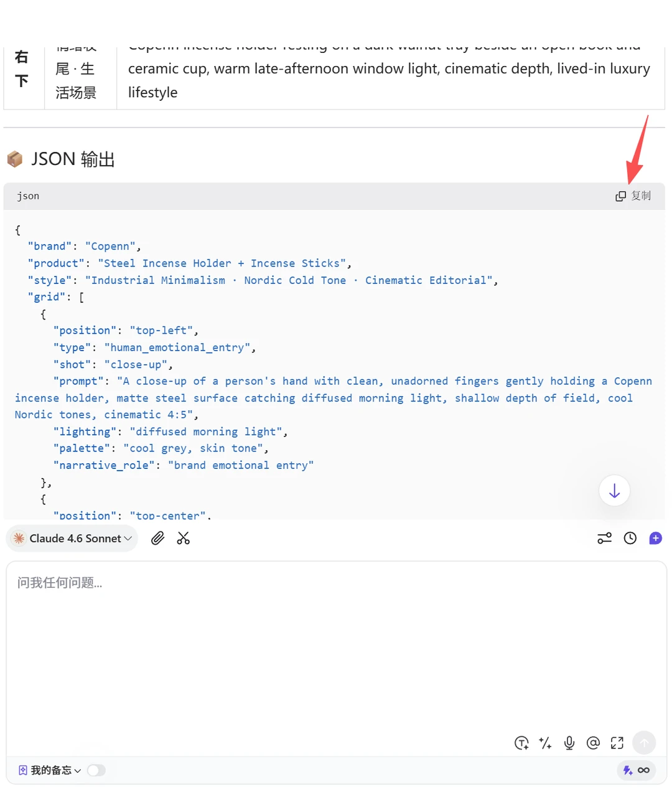Screen dimensions: 672x787
Task: Click the "grid": [ line
Action: pos(55,297)
